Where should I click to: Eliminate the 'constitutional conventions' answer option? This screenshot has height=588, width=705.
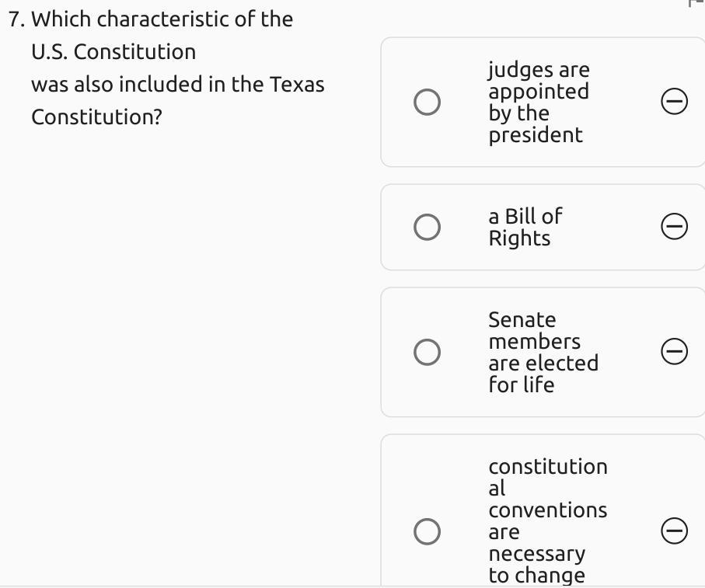pos(674,531)
